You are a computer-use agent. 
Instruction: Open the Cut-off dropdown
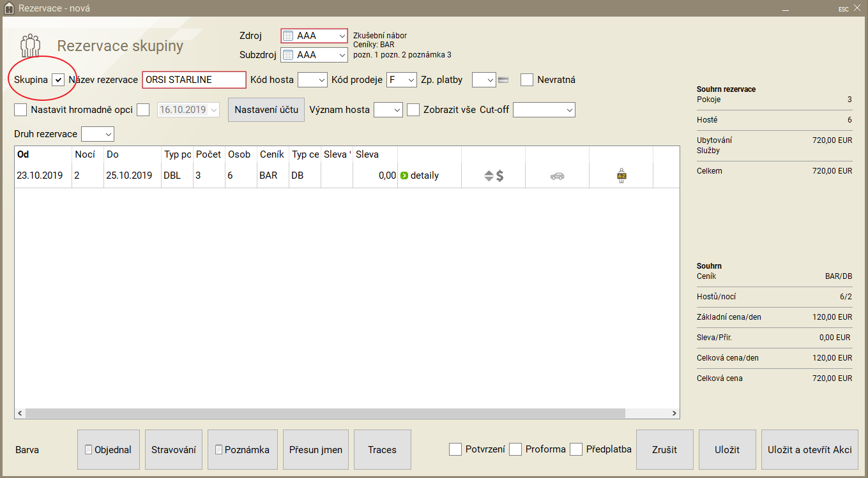[544, 110]
